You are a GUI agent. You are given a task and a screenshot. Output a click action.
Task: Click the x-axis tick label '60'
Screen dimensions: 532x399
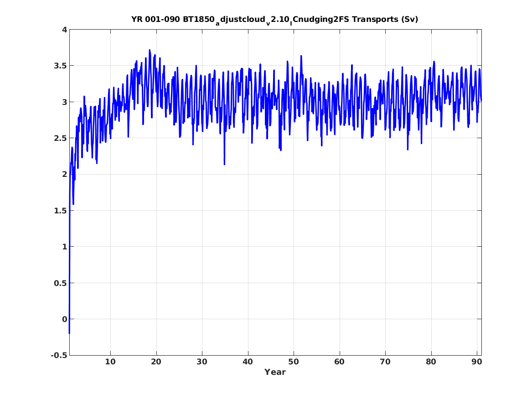[339, 362]
